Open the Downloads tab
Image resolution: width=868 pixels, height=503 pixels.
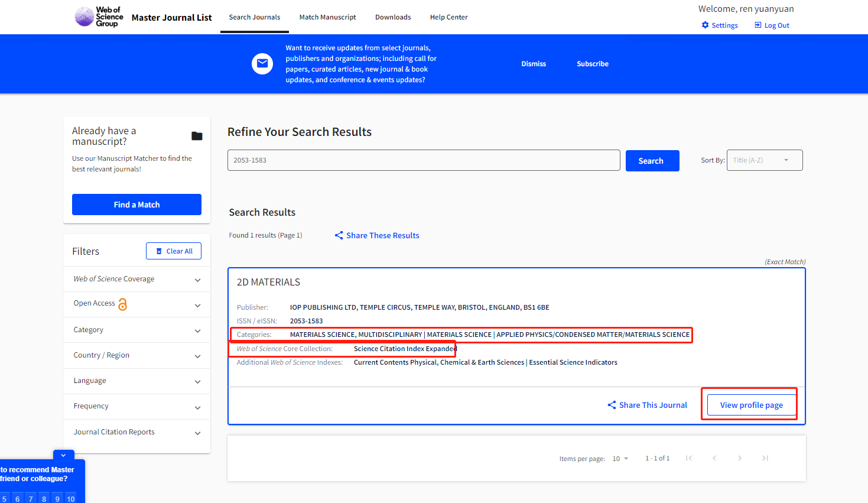[393, 17]
